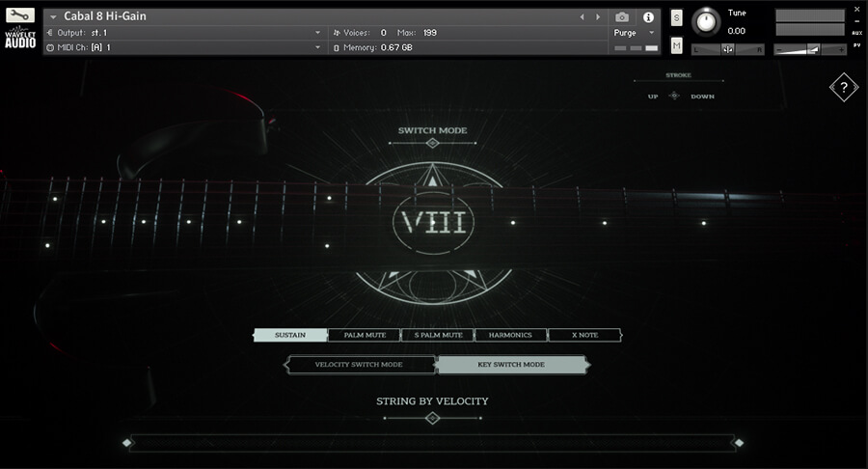Open the Output st. 1 dropdown
This screenshot has height=469, width=868.
pyautogui.click(x=317, y=33)
